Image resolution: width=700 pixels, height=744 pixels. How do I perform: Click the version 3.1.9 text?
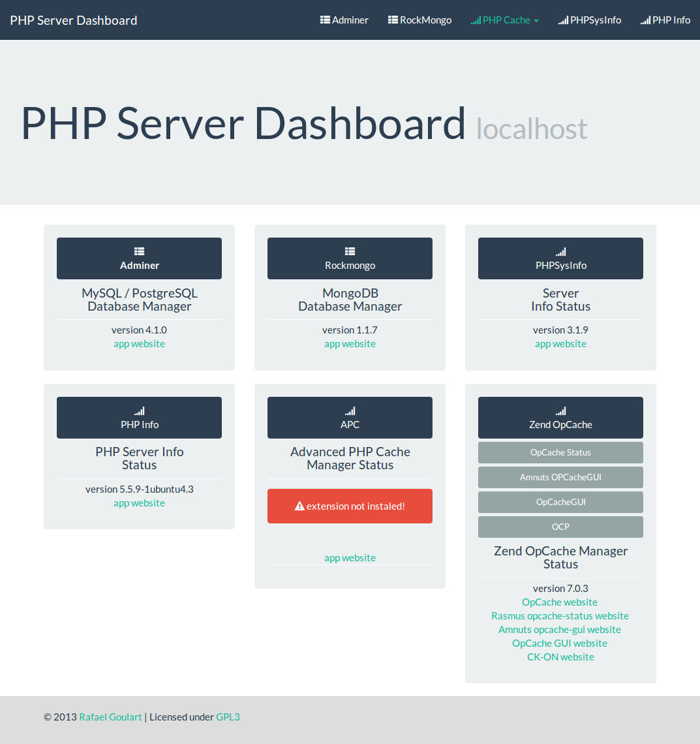(560, 330)
